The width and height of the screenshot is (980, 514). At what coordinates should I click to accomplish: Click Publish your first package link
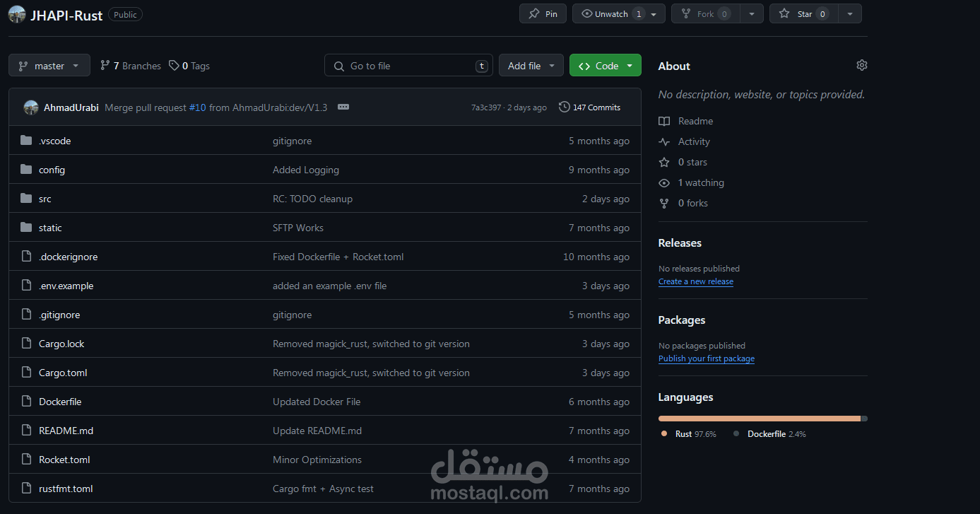point(707,358)
